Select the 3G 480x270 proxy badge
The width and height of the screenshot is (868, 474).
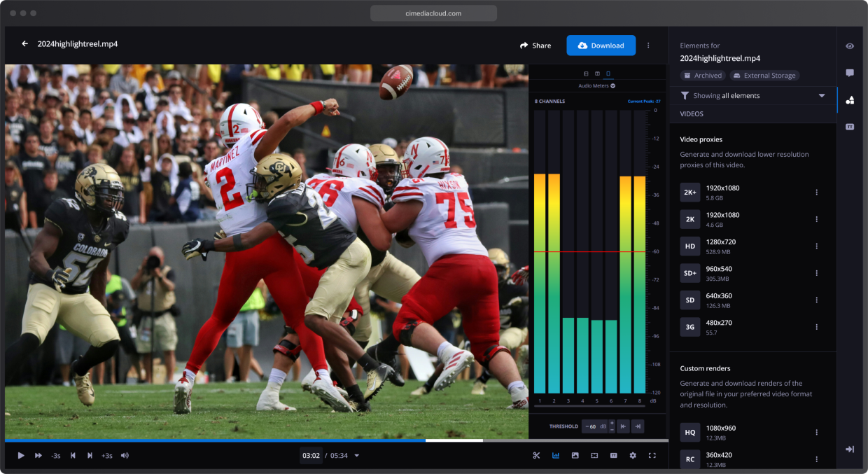[x=690, y=327]
